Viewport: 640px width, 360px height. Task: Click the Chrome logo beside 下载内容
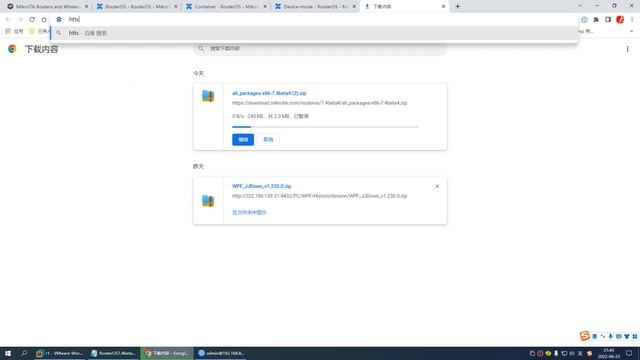[x=12, y=49]
